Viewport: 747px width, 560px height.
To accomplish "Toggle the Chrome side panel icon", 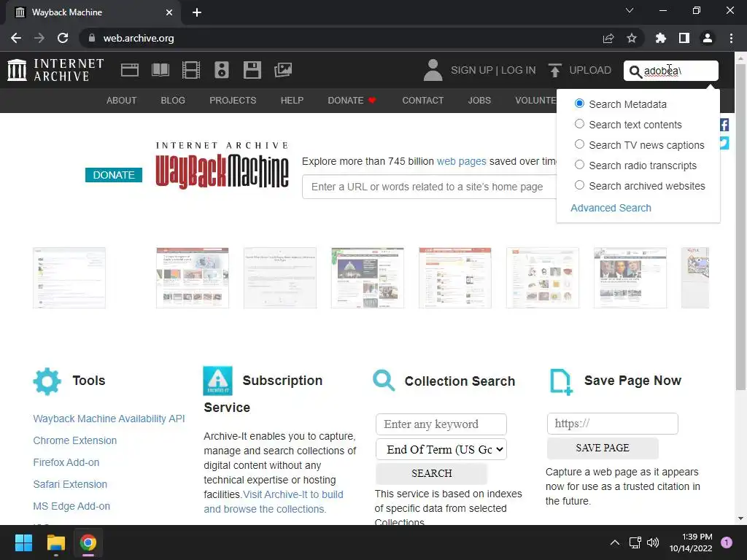I will coord(684,38).
